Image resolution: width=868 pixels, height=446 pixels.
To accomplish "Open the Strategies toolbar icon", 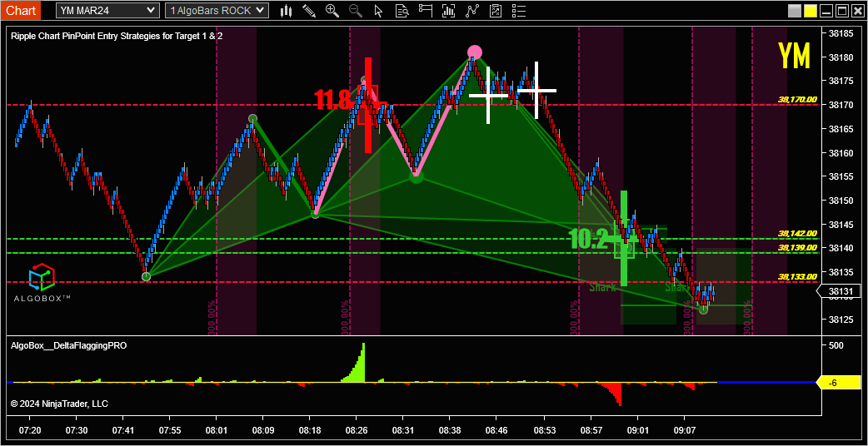I will coord(473,11).
